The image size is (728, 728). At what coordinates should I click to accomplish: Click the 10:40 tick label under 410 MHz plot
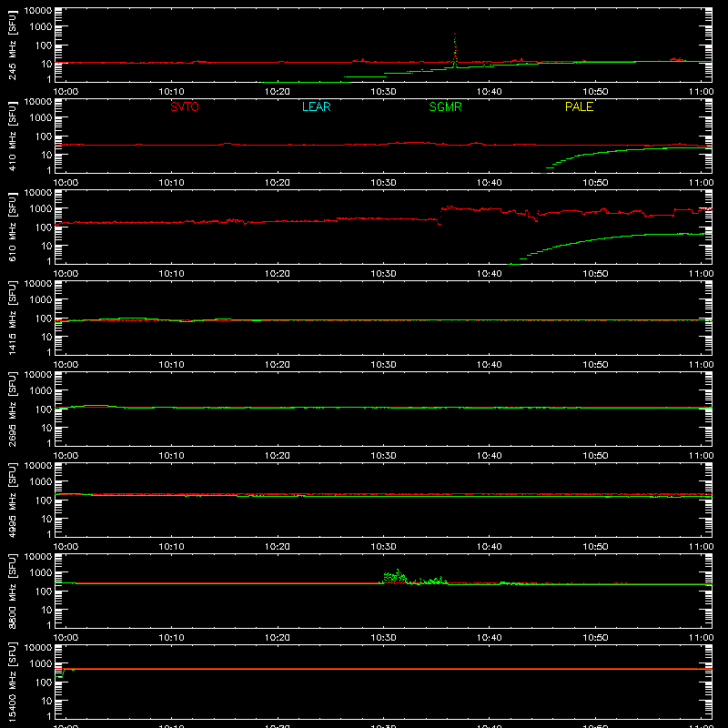[490, 183]
